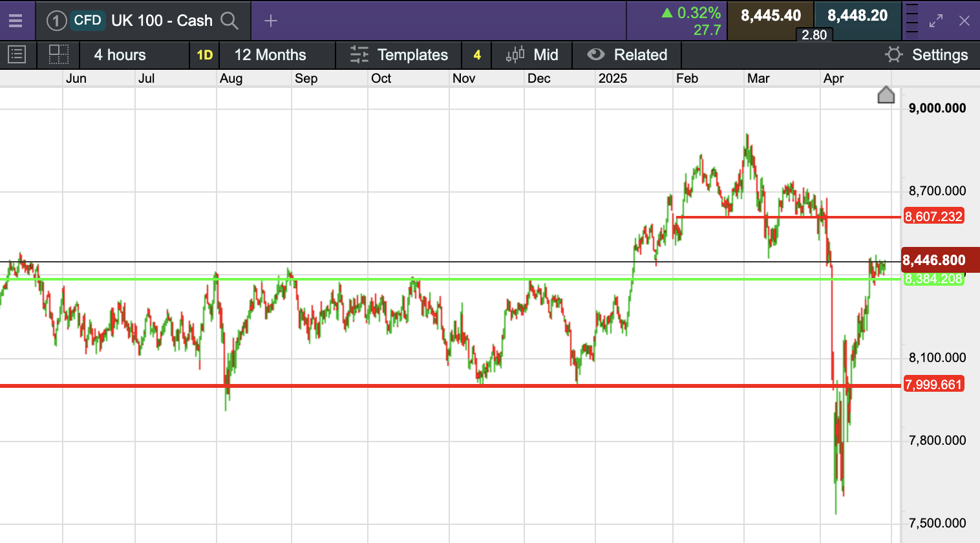Open chart Settings
Image resolution: width=980 pixels, height=543 pixels.
[x=926, y=55]
